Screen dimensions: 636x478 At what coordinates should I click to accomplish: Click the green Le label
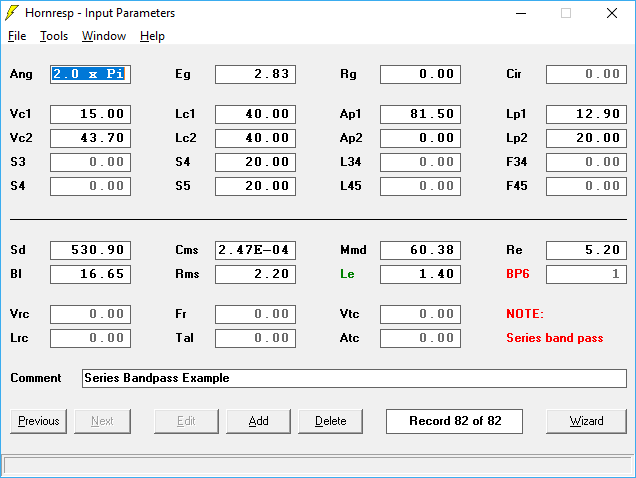tap(347, 274)
